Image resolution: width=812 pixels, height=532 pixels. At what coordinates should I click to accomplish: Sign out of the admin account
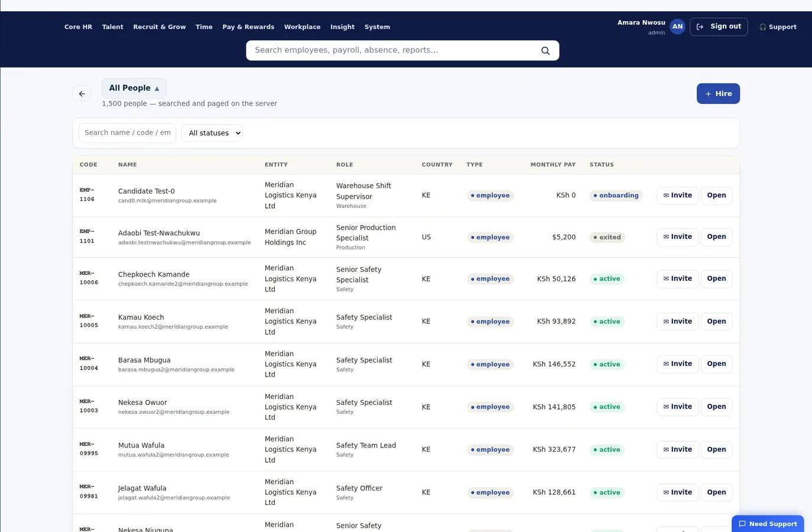tap(719, 27)
